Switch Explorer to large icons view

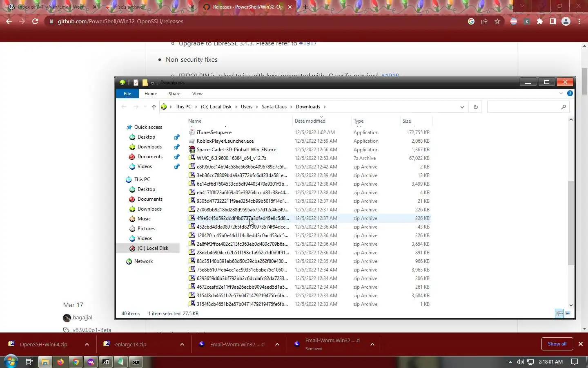pyautogui.click(x=568, y=313)
